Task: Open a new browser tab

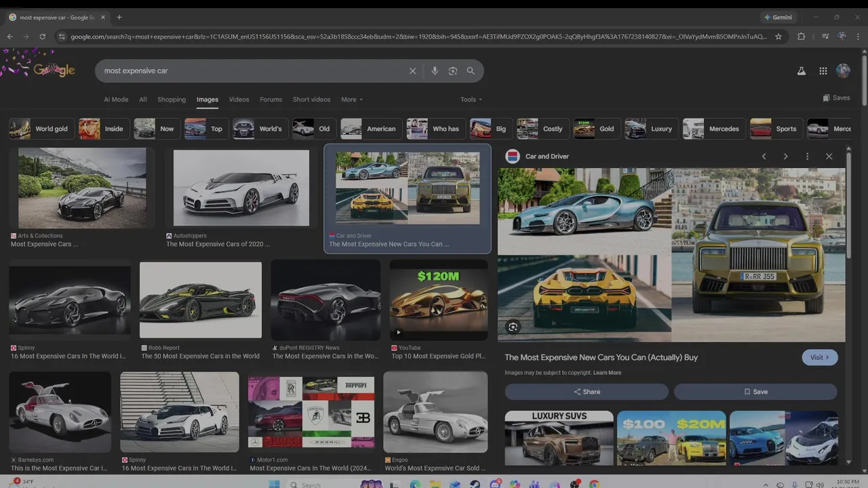Action: pos(119,17)
